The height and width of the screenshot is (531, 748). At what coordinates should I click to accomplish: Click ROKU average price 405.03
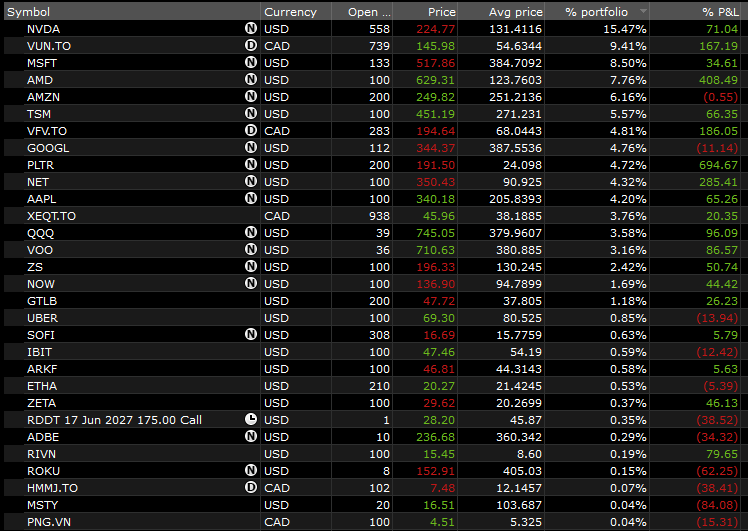click(522, 471)
